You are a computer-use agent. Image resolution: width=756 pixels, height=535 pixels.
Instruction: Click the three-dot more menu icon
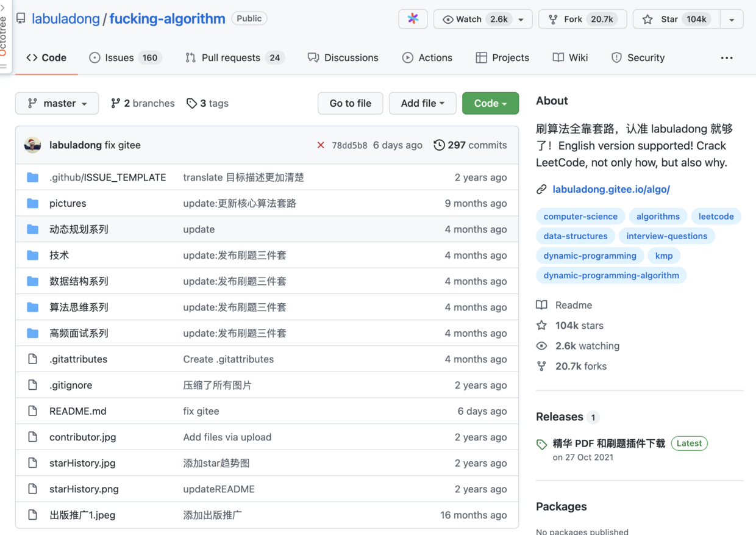coord(727,58)
